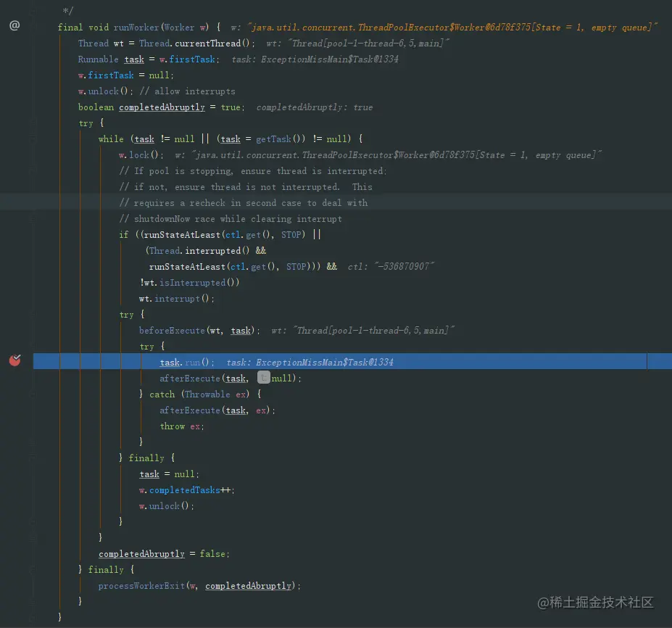Click the throw ex statement

pos(182,426)
